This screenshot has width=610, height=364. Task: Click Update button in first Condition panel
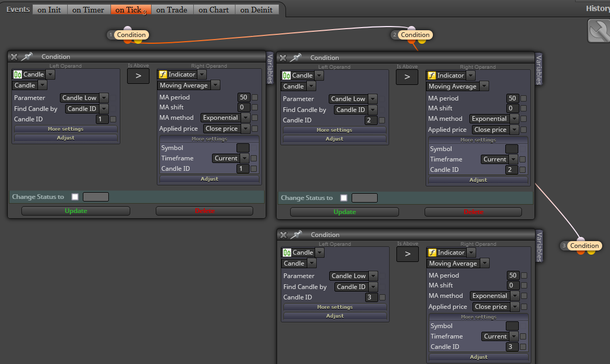click(76, 211)
